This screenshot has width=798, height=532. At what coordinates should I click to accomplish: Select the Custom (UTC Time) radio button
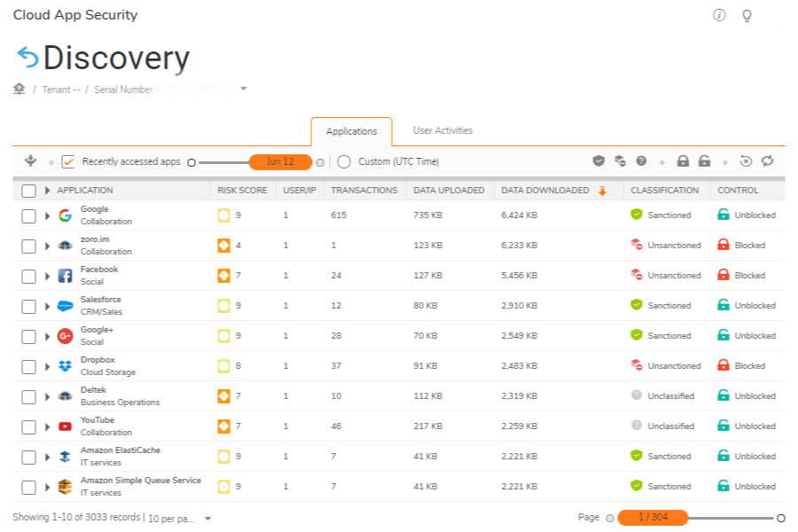point(344,161)
